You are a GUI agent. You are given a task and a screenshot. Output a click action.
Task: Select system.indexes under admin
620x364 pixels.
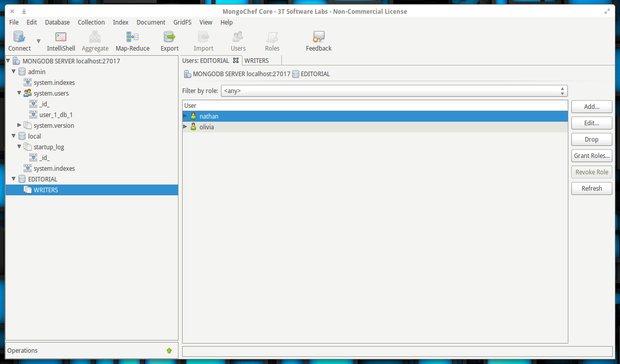(54, 83)
